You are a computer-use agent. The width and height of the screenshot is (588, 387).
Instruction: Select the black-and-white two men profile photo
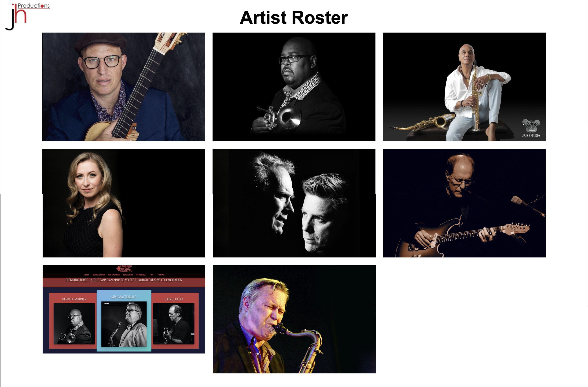294,203
